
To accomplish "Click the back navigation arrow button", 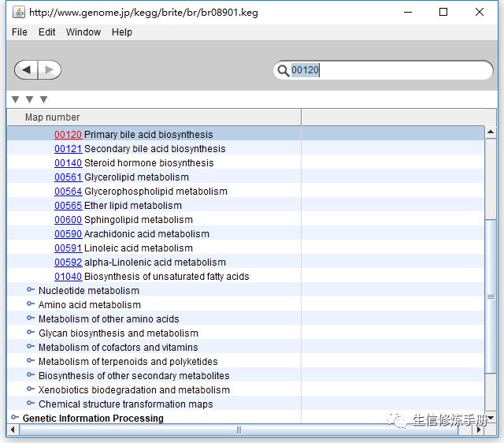I will coord(26,70).
